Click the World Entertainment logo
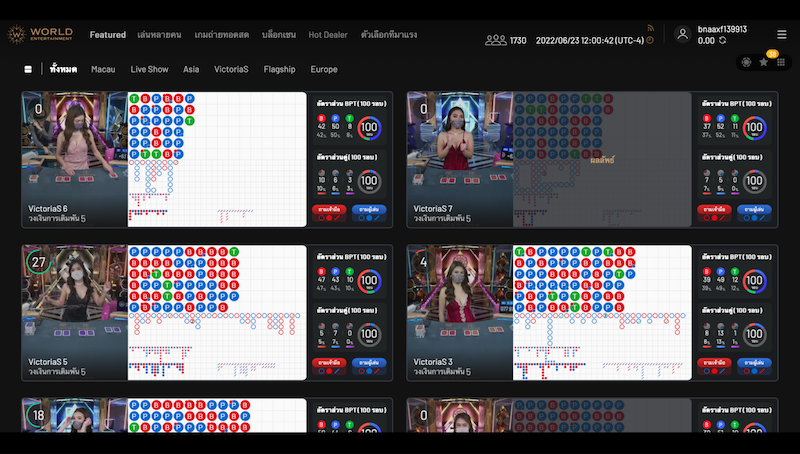800x454 pixels. click(x=40, y=34)
